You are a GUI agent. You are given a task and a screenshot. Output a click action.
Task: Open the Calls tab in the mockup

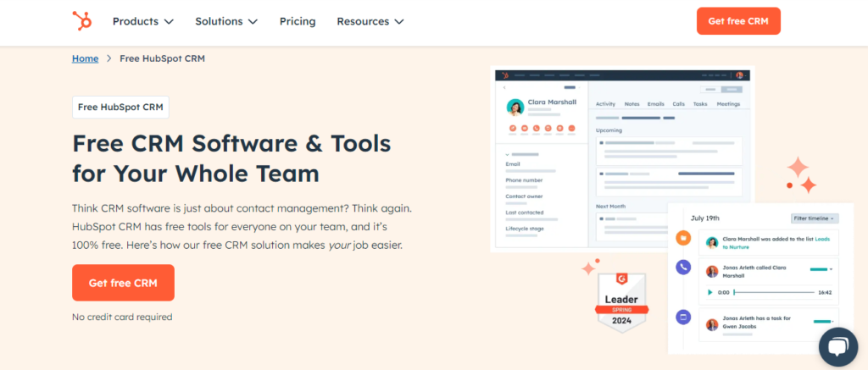pyautogui.click(x=679, y=104)
